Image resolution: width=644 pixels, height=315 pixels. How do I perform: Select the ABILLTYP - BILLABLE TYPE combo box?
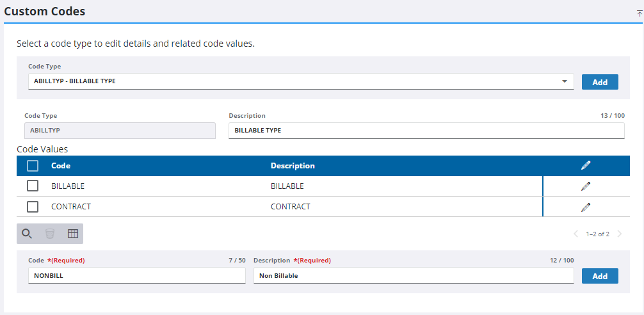tap(301, 81)
